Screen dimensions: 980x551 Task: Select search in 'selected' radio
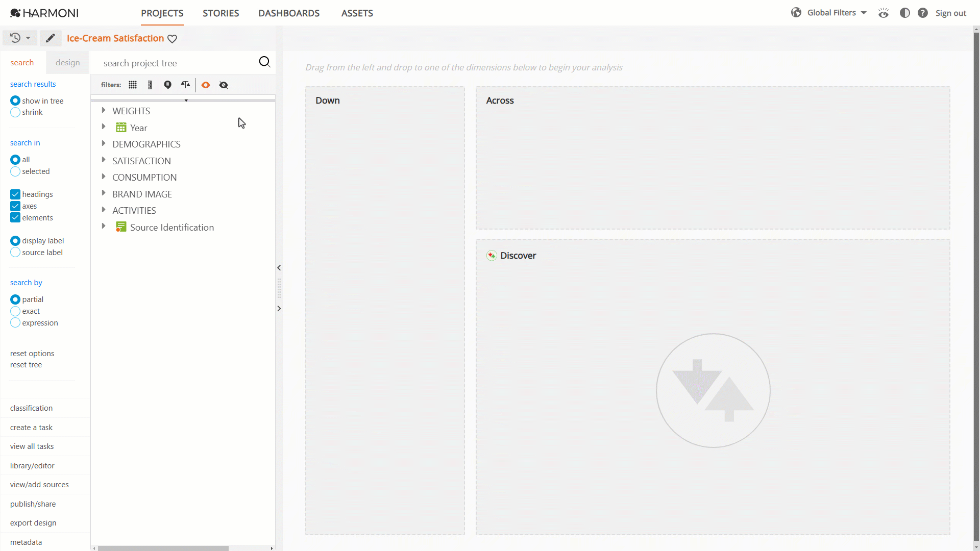[x=15, y=171]
